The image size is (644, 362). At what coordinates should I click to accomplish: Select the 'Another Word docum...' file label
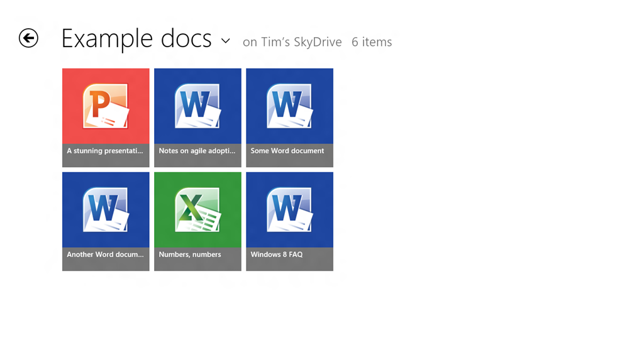point(106,255)
